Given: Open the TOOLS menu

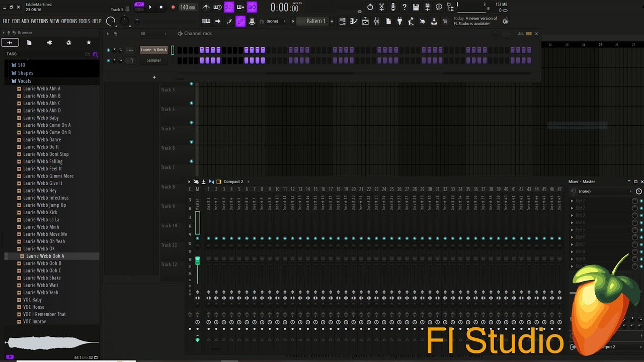Looking at the screenshot, I should (x=85, y=21).
